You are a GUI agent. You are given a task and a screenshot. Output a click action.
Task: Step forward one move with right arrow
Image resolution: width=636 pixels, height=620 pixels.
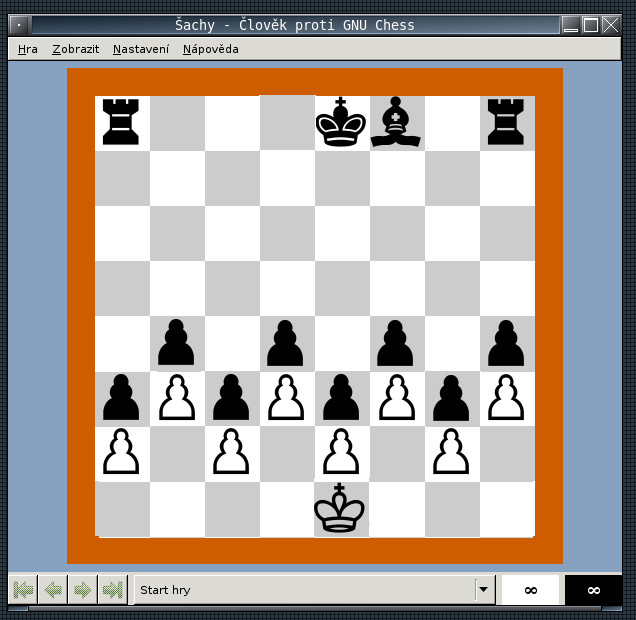point(83,590)
